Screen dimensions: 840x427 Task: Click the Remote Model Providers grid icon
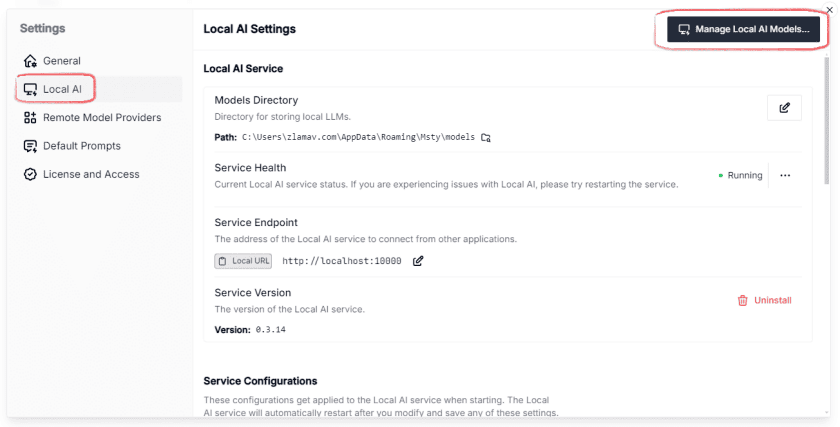click(x=30, y=118)
